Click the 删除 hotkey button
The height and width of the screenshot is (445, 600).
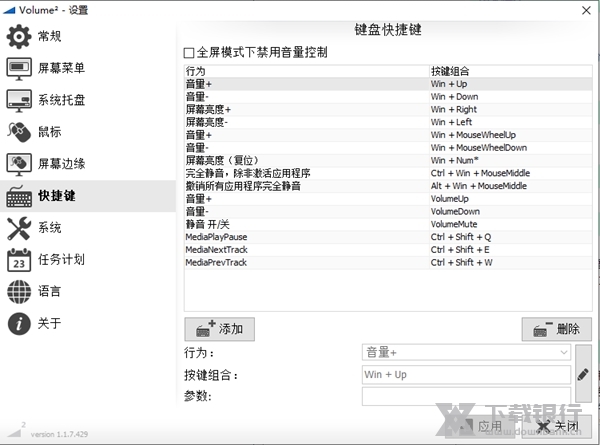(557, 329)
